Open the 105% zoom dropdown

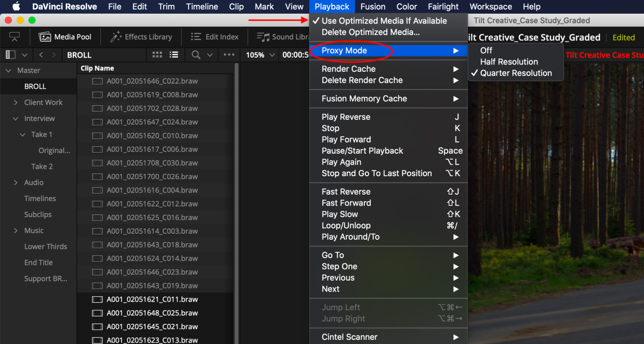coord(260,55)
